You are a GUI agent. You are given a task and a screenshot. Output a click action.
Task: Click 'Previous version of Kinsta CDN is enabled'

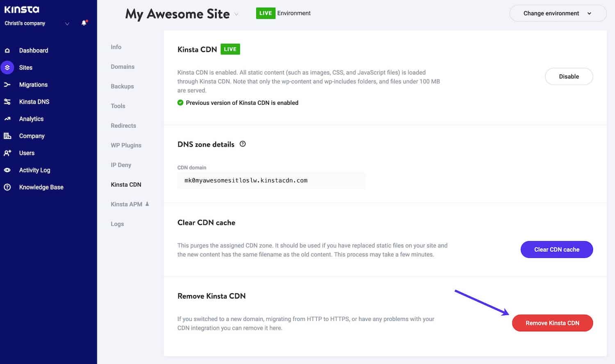click(242, 103)
